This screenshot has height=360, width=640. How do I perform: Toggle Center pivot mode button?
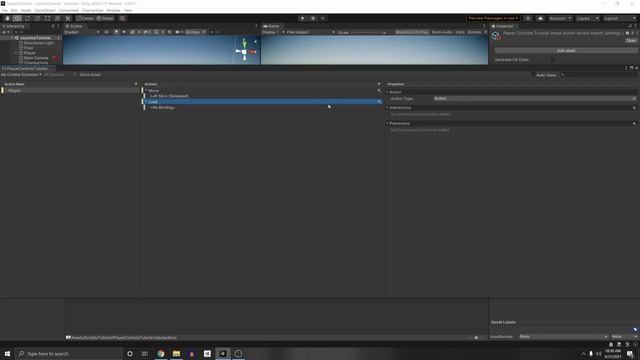(85, 18)
